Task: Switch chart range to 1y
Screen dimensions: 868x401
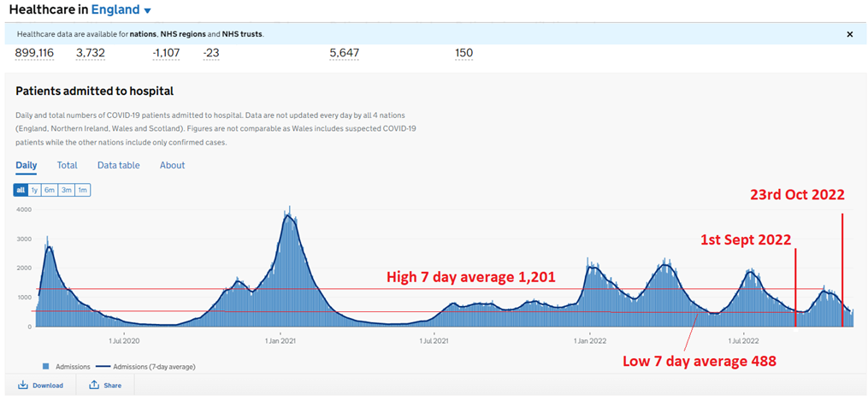Action: coord(35,190)
